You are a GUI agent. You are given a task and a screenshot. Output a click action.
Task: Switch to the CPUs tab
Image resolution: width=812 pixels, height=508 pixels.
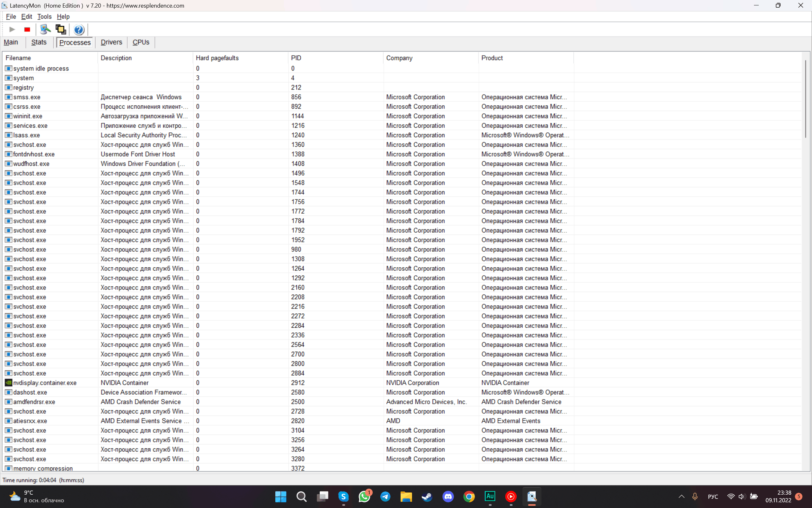tap(141, 42)
